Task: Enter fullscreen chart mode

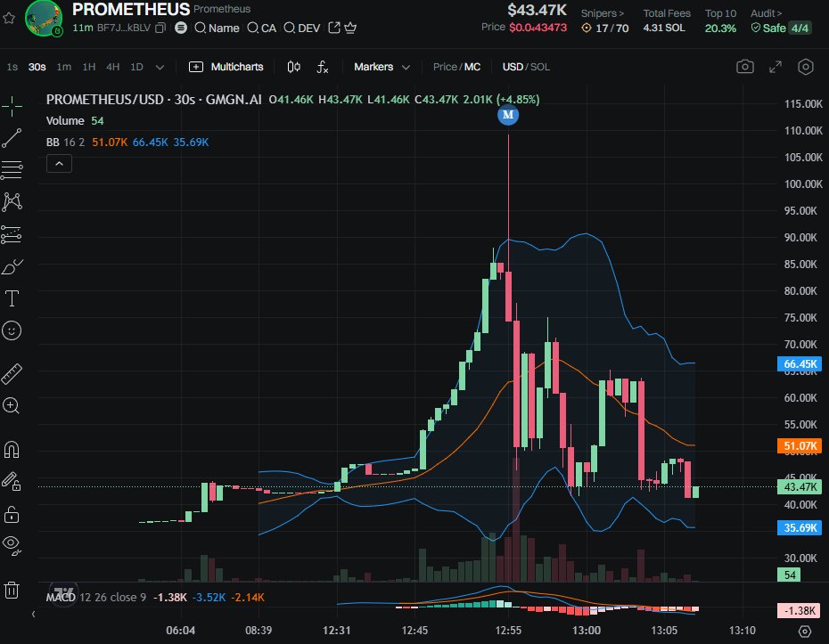Action: tap(776, 67)
